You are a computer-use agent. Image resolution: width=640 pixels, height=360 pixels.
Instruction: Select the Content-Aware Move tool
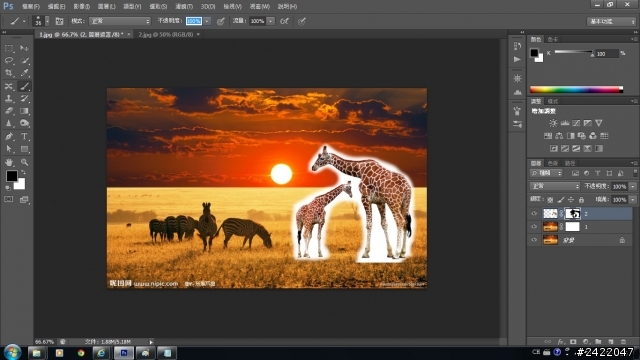click(x=9, y=86)
